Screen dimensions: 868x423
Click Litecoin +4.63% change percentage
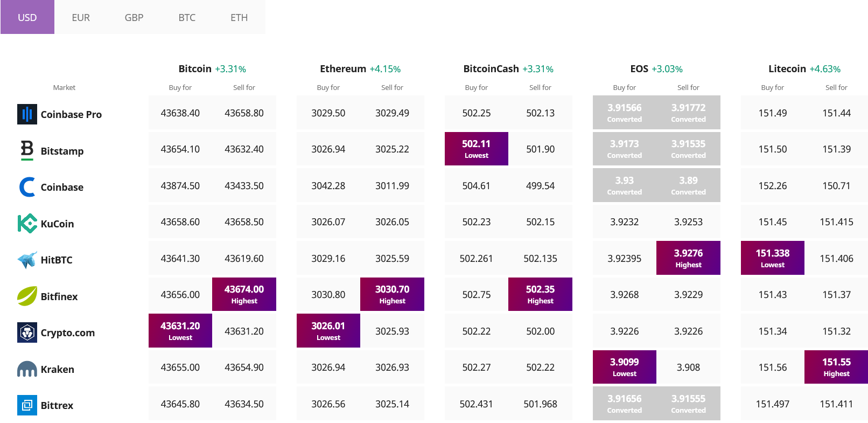[x=825, y=69]
